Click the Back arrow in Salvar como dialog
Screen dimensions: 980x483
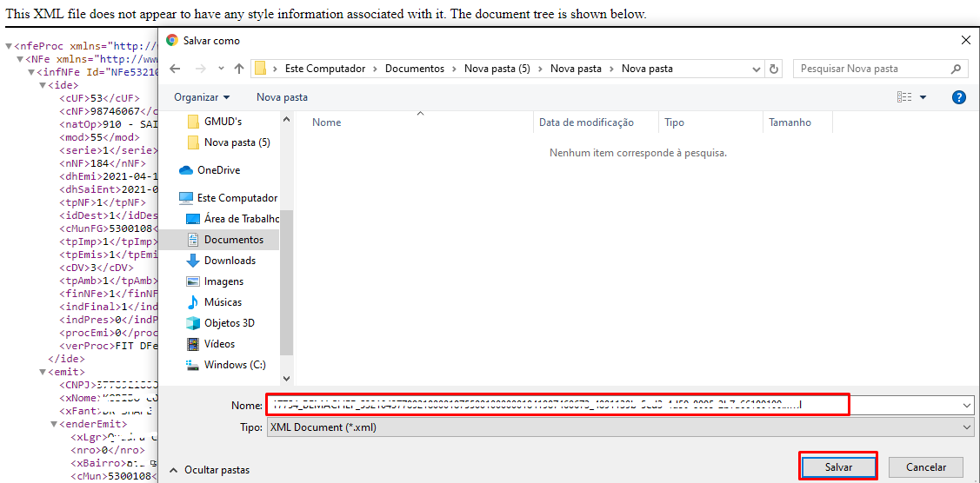tap(175, 69)
